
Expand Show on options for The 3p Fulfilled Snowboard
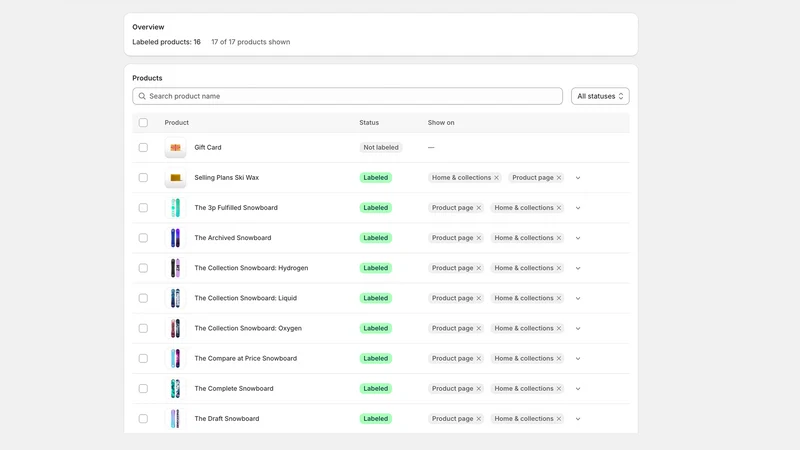pos(578,208)
